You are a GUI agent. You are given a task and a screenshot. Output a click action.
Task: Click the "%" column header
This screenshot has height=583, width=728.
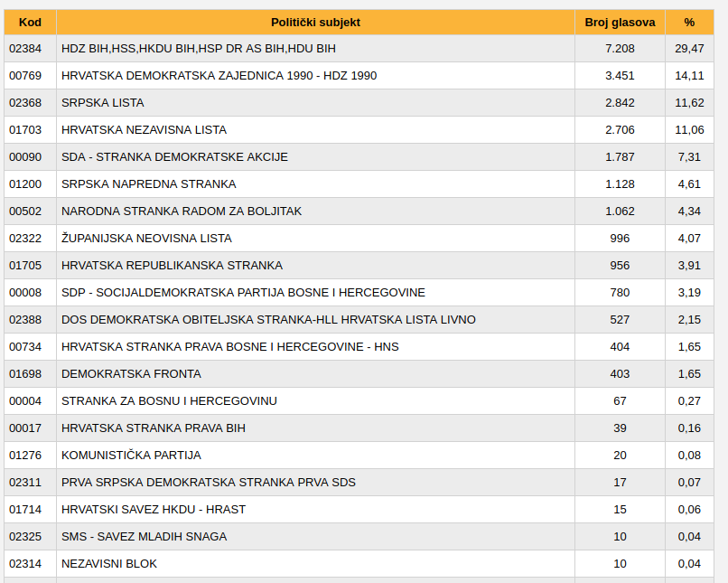[689, 23]
